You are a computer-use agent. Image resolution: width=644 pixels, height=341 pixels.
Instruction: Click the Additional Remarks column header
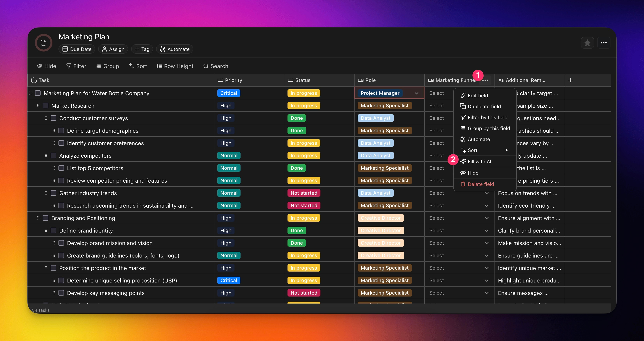click(525, 80)
